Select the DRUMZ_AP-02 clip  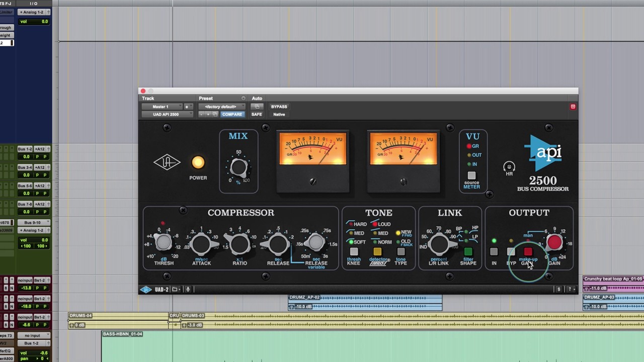365,302
